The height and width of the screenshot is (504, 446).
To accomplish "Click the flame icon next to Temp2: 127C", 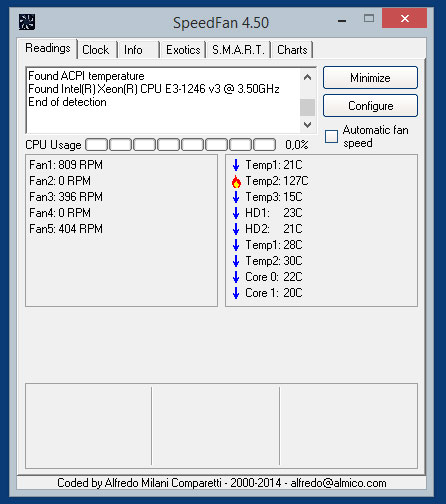I will tap(236, 181).
